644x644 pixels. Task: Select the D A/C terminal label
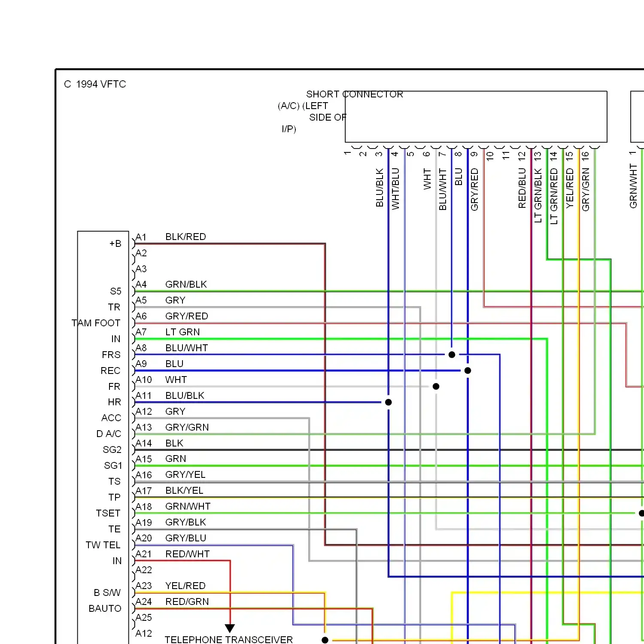tap(109, 434)
